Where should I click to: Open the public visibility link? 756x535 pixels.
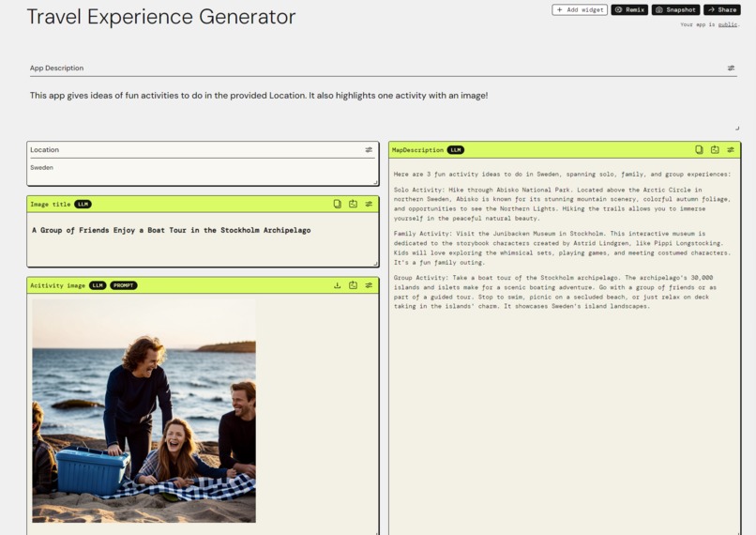coord(728,24)
